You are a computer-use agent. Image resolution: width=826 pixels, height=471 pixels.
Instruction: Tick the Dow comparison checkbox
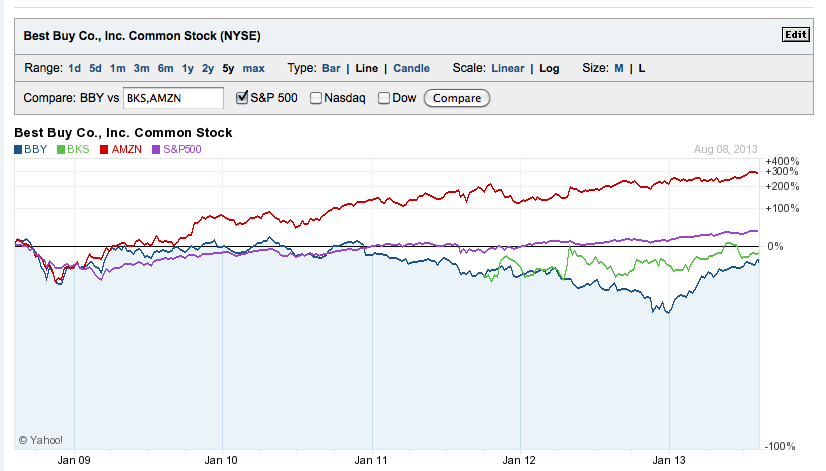tap(384, 98)
